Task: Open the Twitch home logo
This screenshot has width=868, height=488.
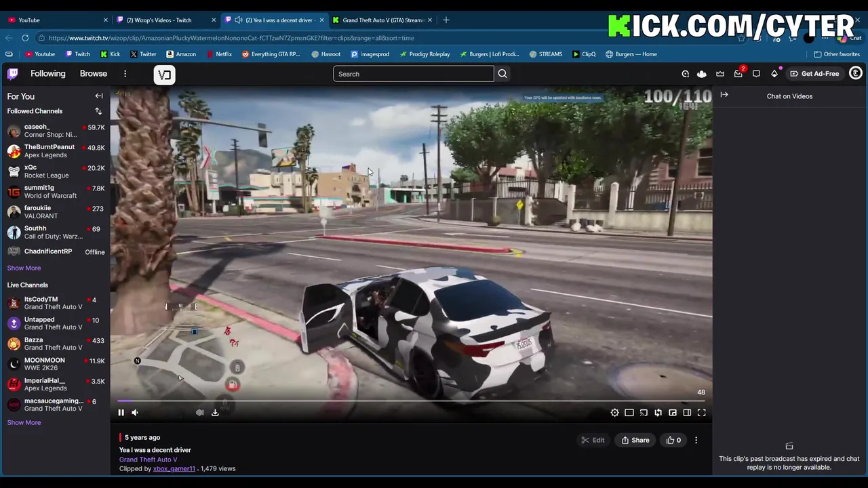Action: tap(13, 74)
